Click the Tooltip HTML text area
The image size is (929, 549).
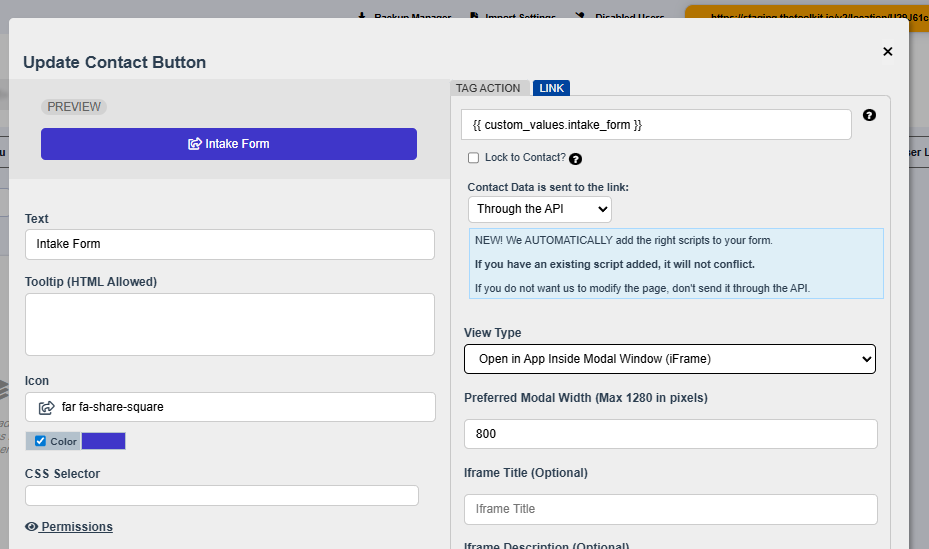(x=230, y=325)
